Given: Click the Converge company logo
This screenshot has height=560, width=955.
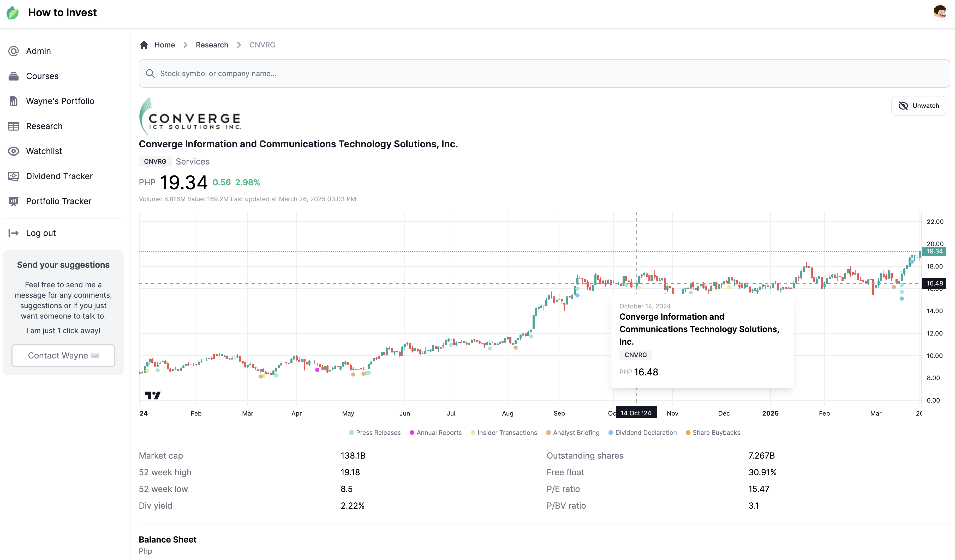Looking at the screenshot, I should tap(190, 116).
